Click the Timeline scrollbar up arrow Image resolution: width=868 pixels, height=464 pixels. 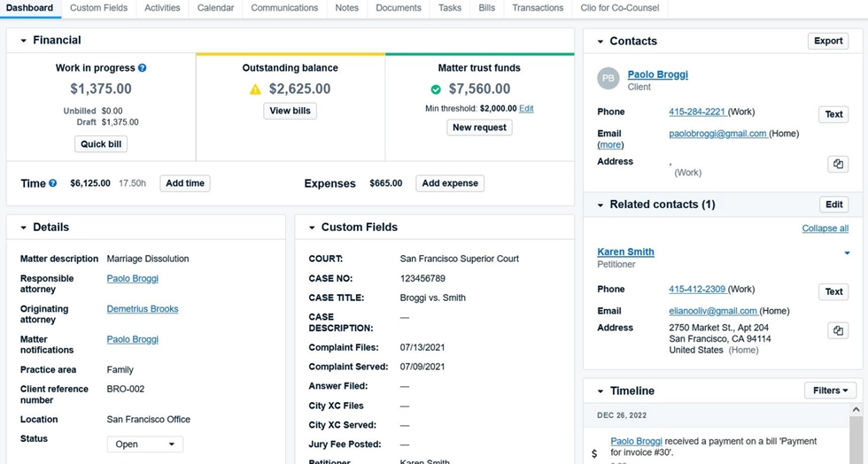pyautogui.click(x=856, y=411)
